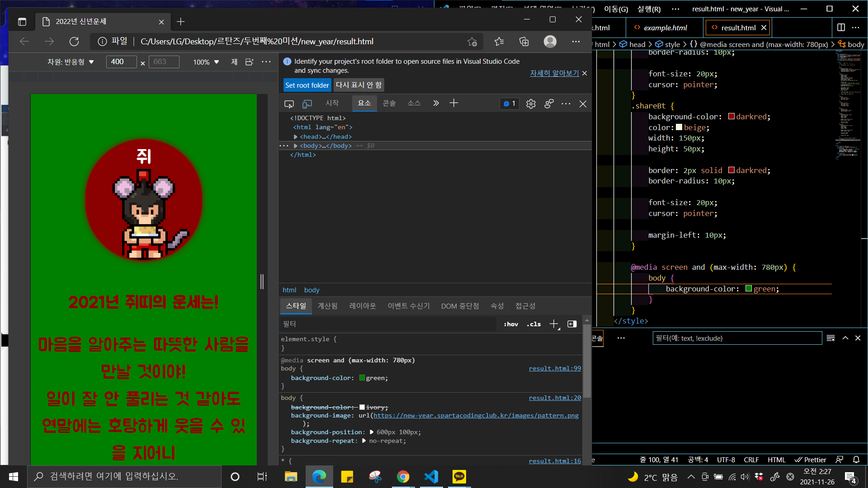Viewport: 868px width, 488px height.
Task: Click the new style rule plus icon
Action: coord(554,324)
